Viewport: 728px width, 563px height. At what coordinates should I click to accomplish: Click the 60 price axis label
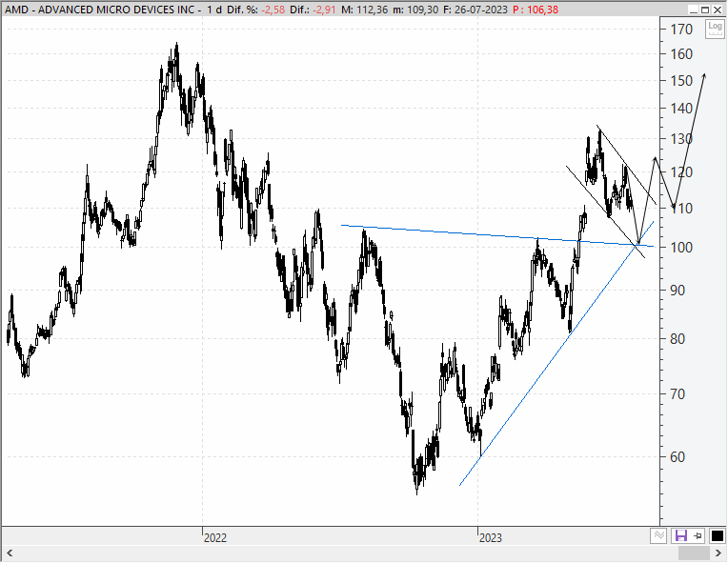pos(677,457)
